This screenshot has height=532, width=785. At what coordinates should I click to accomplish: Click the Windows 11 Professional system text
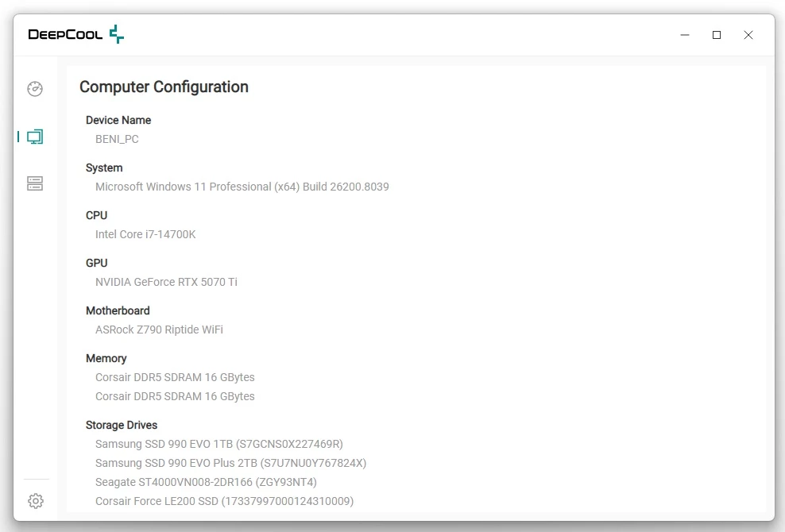tap(242, 187)
